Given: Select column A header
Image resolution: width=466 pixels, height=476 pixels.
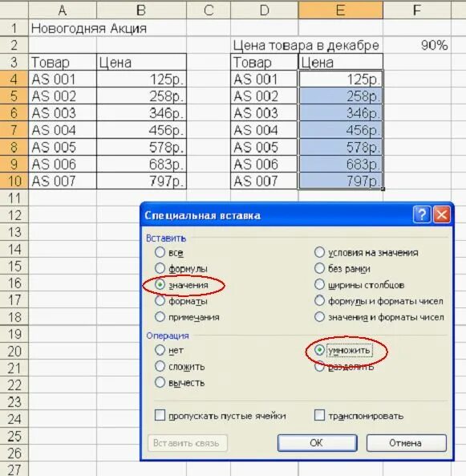Looking at the screenshot, I should click(63, 10).
